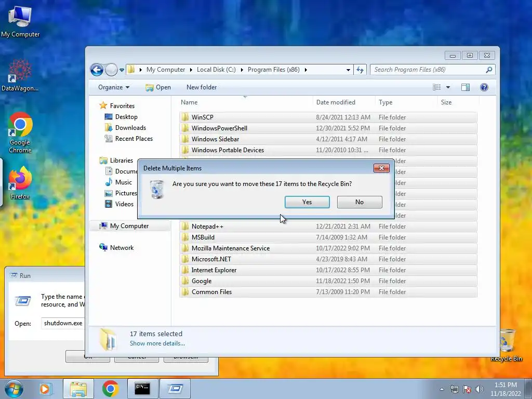Sort by the Name column header
Image resolution: width=532 pixels, height=399 pixels.
pyautogui.click(x=245, y=102)
